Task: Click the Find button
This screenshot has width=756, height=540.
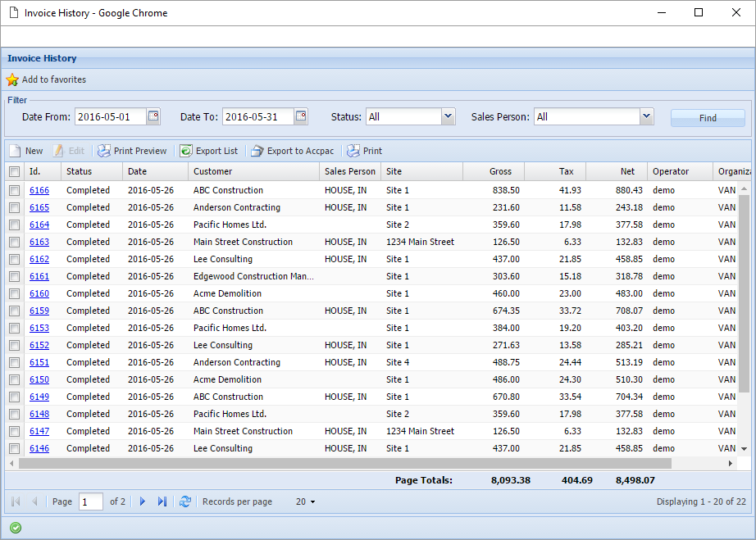Action: [x=707, y=117]
